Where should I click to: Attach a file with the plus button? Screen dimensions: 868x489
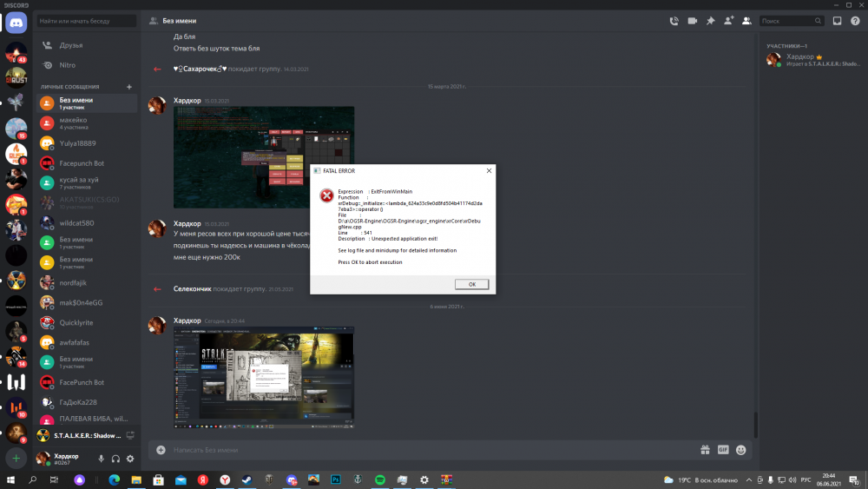coord(161,450)
